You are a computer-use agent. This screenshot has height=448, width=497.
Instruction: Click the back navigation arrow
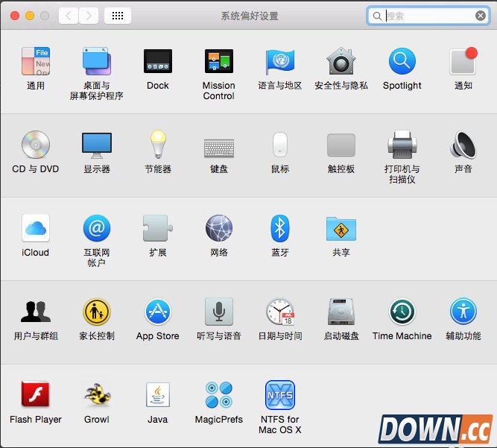[69, 16]
